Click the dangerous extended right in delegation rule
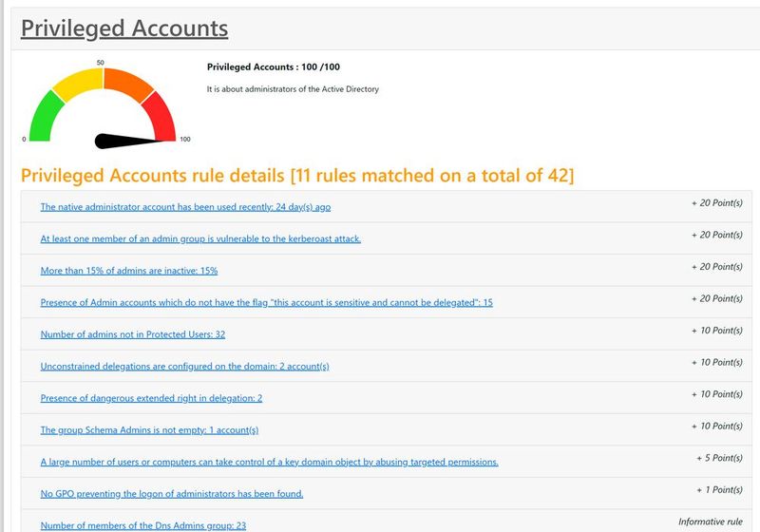 (x=151, y=398)
